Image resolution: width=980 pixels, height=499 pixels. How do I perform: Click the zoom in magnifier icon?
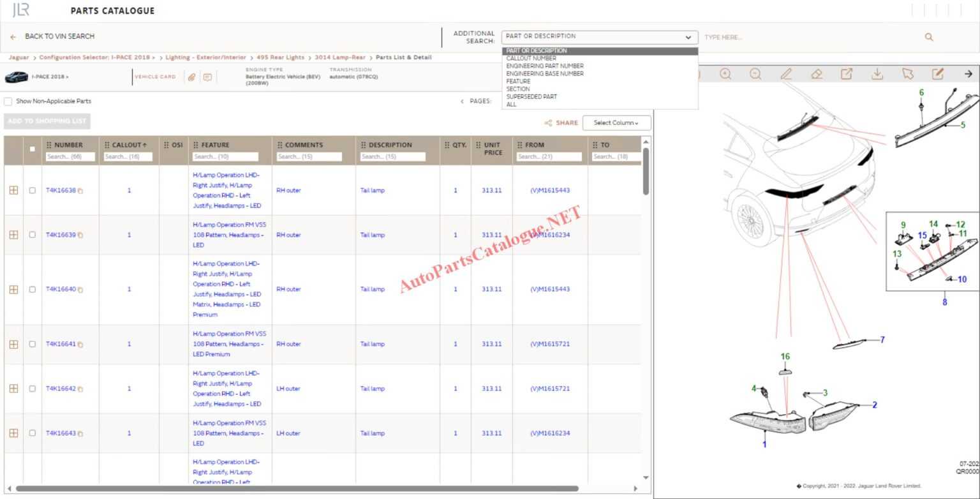pyautogui.click(x=725, y=74)
